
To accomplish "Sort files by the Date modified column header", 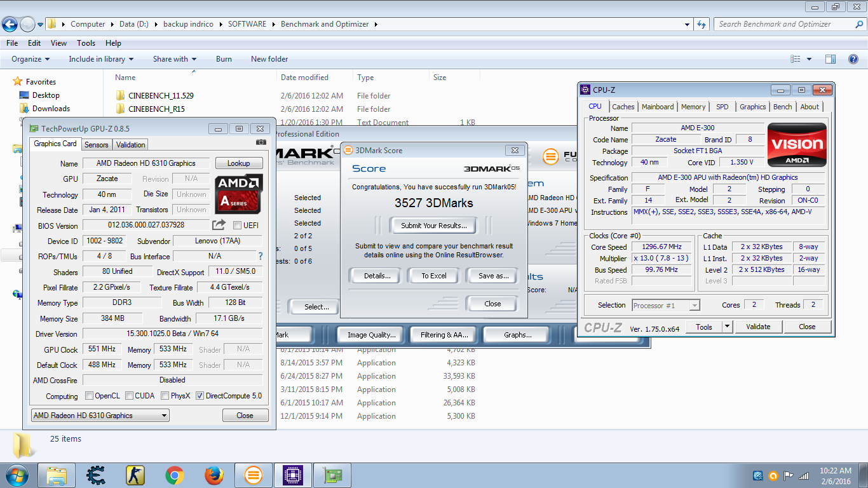I will 304,78.
